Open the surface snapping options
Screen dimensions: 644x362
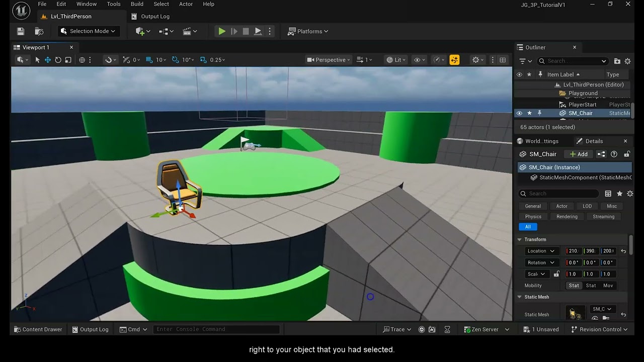pos(111,60)
